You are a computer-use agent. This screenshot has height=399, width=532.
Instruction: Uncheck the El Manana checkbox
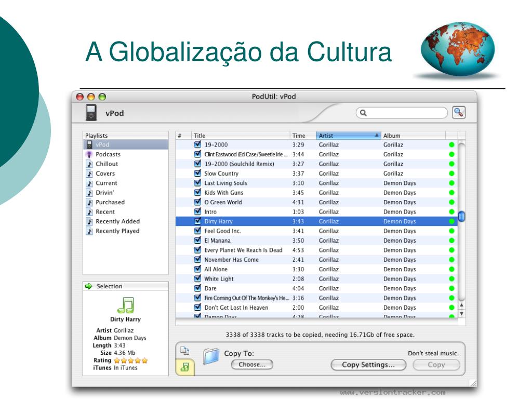tap(197, 240)
